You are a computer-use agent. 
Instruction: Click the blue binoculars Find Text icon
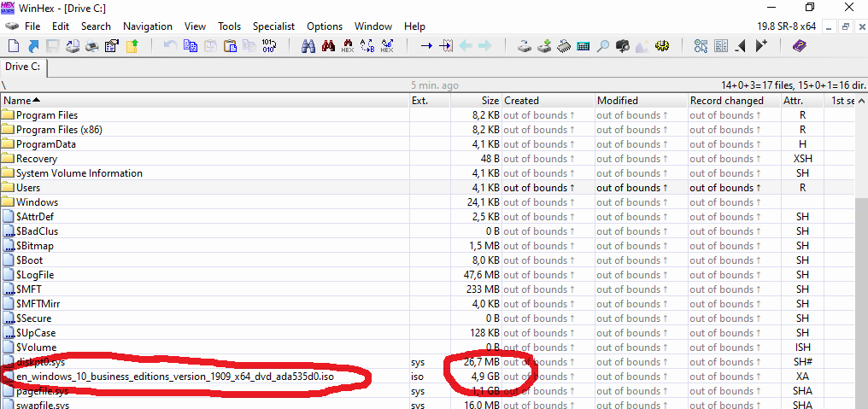pyautogui.click(x=308, y=46)
